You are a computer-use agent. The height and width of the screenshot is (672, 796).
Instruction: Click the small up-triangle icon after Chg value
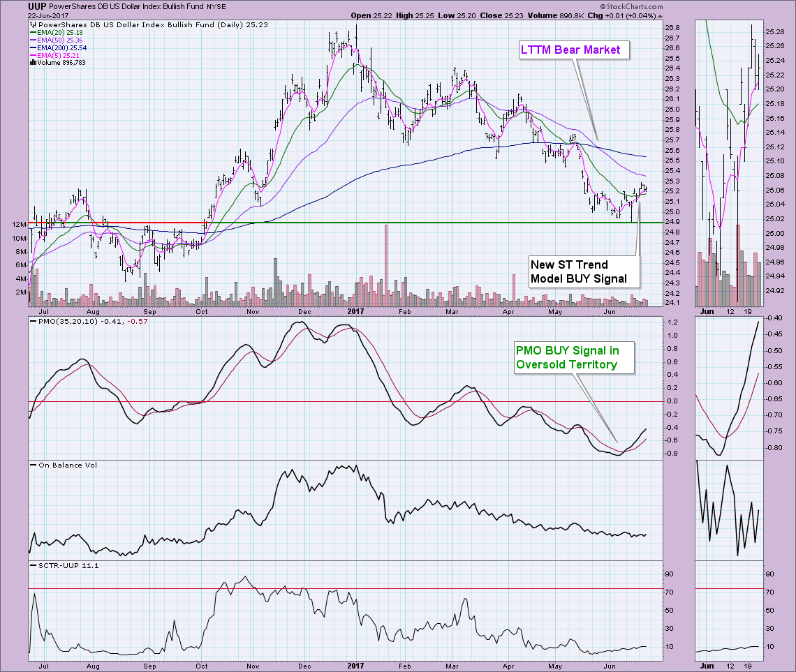[x=660, y=16]
